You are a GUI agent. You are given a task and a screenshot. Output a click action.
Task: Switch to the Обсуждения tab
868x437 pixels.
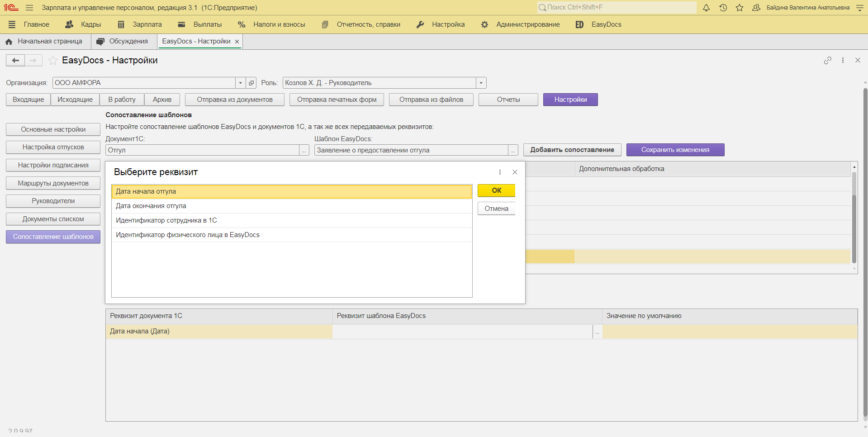123,41
